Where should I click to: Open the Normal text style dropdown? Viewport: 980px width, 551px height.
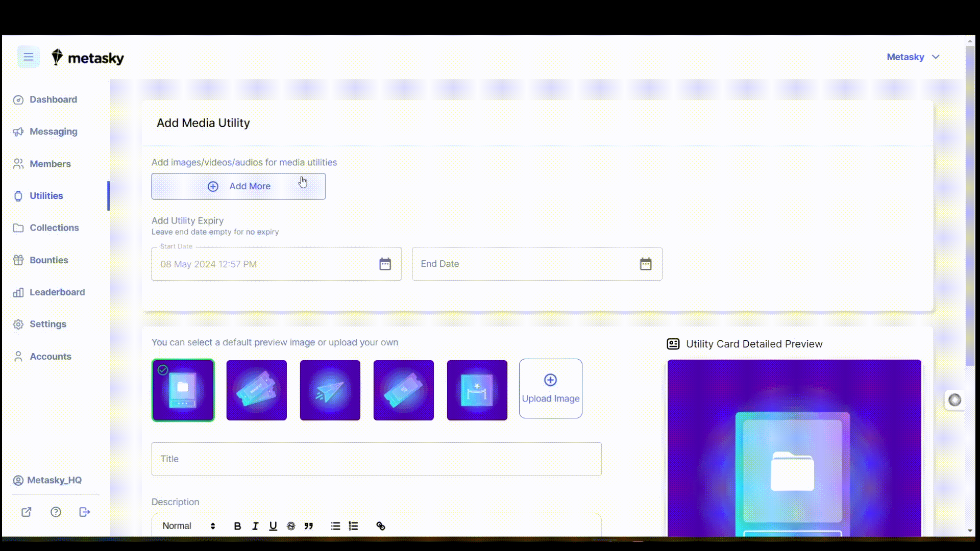[188, 526]
